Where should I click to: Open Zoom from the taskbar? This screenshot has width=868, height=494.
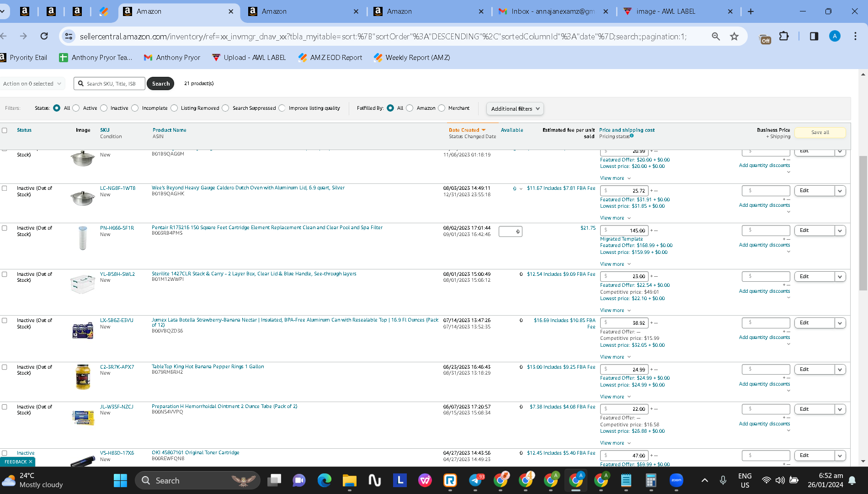[x=676, y=480]
